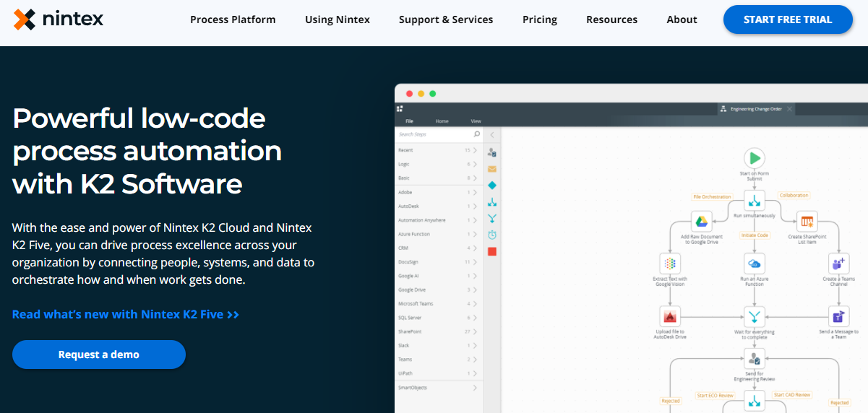
Task: Expand the SQL Server category
Action: point(476,318)
